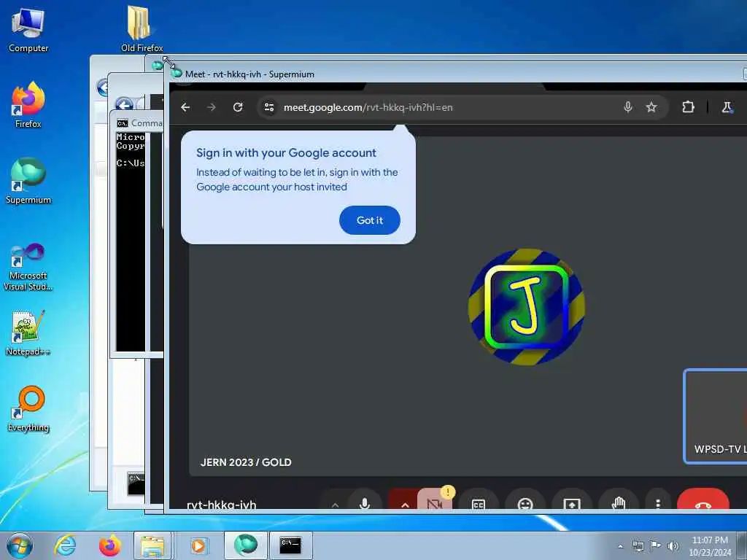The image size is (747, 560).
Task: Expand video settings chevron beside camera
Action: click(x=404, y=504)
